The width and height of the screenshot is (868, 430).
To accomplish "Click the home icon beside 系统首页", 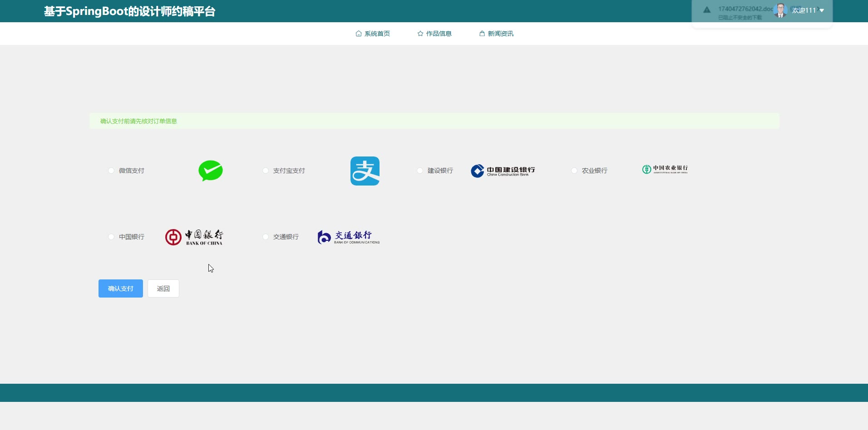I will tap(359, 34).
